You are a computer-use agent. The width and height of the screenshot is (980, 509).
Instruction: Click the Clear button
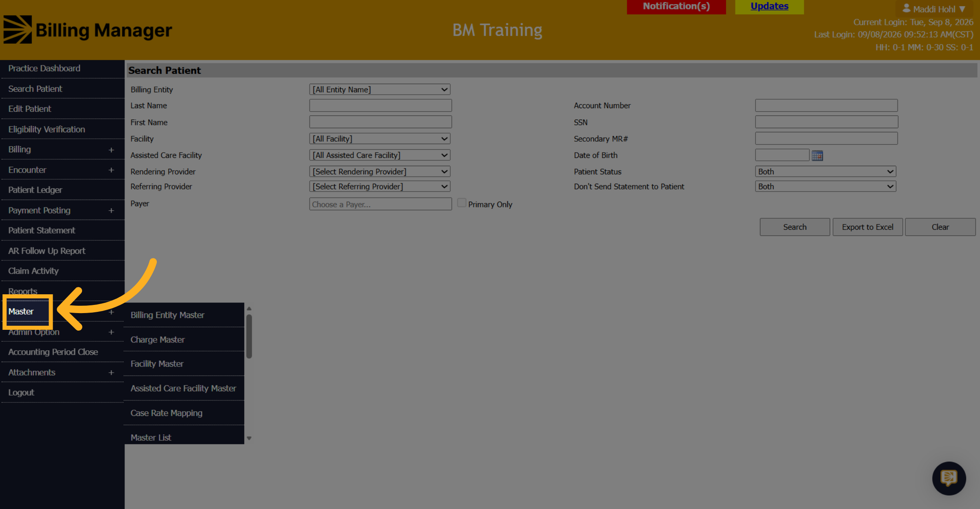click(x=940, y=227)
